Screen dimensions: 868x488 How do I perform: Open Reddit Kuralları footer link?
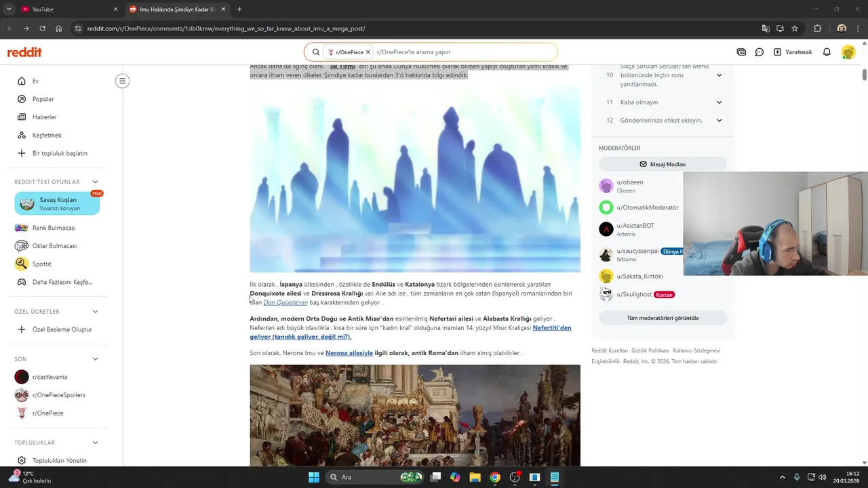(610, 351)
